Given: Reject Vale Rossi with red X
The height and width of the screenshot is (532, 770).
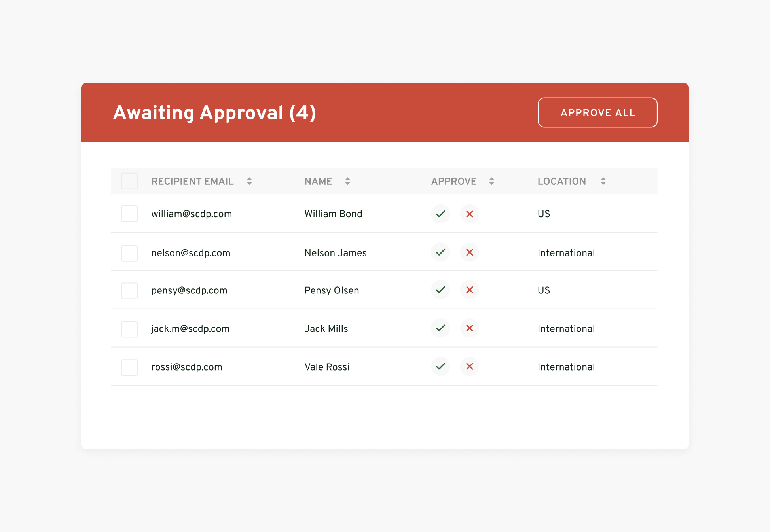Looking at the screenshot, I should (470, 367).
